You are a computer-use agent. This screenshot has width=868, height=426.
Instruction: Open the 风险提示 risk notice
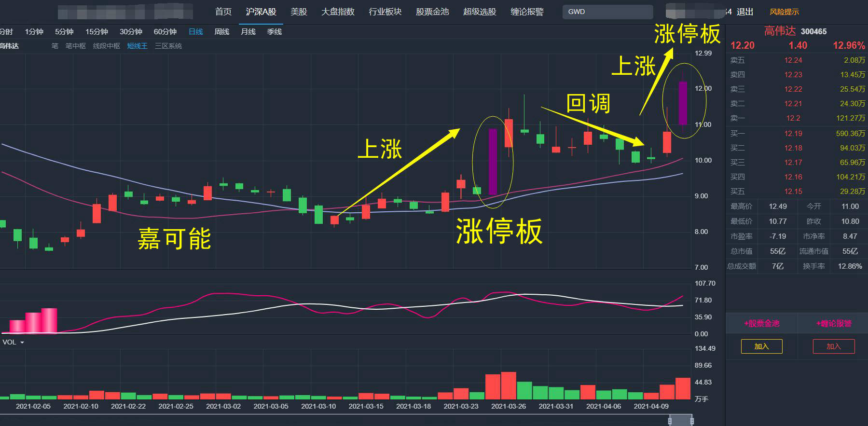pyautogui.click(x=785, y=12)
